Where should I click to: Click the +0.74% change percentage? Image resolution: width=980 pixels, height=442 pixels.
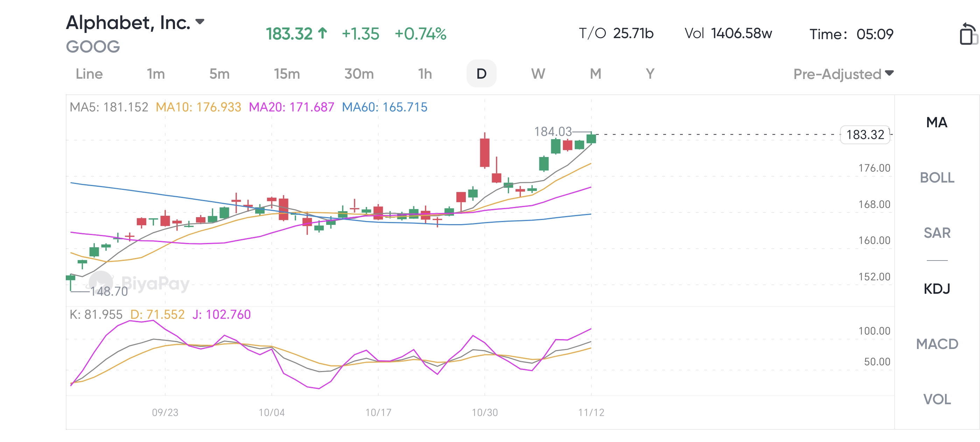point(420,34)
